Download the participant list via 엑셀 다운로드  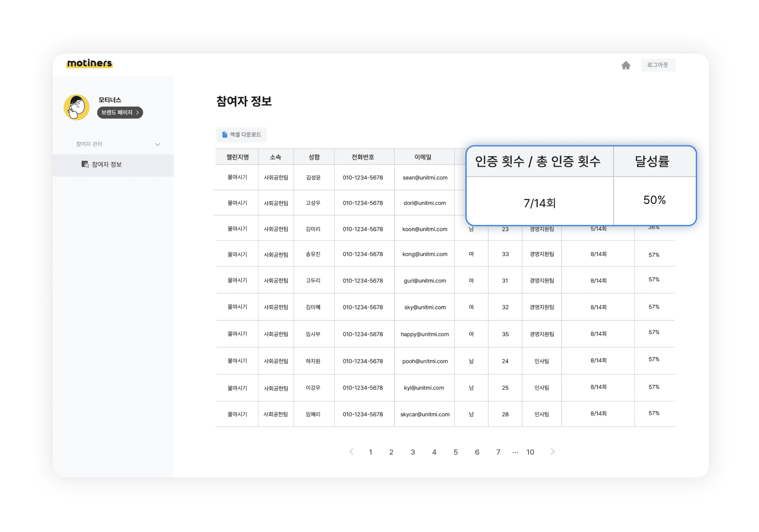pos(242,135)
